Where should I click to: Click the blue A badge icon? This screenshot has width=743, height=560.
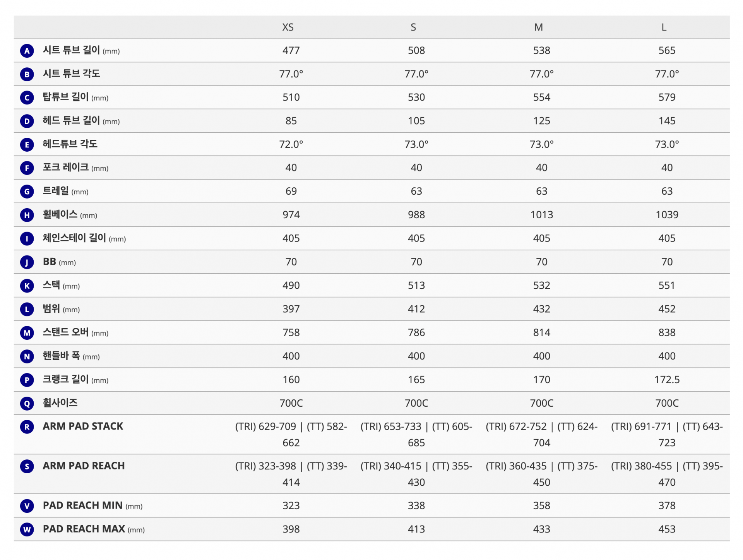(27, 51)
